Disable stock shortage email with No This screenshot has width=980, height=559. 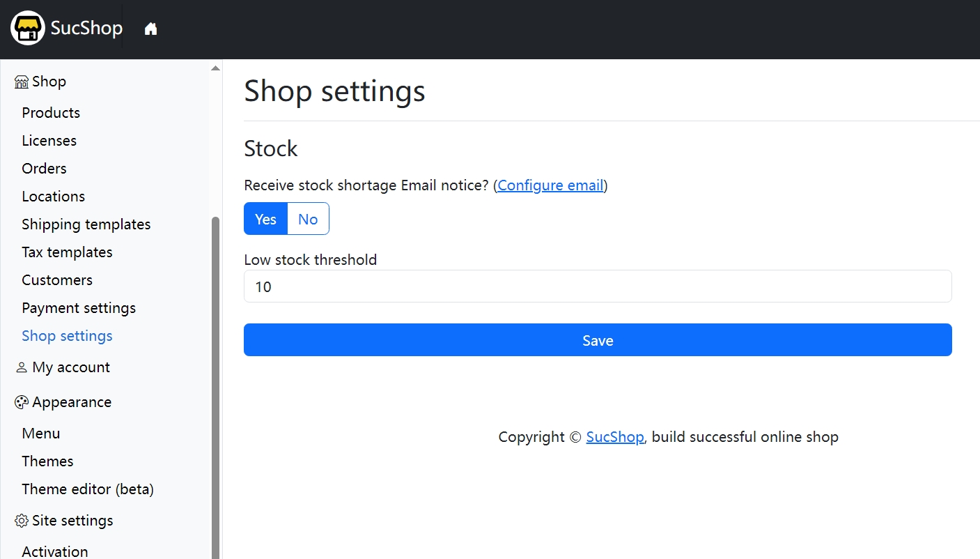coord(308,219)
